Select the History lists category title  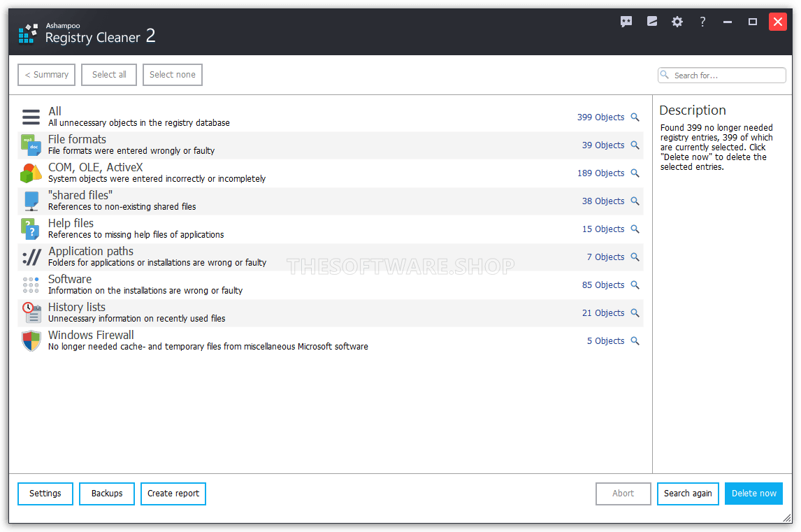pos(77,307)
